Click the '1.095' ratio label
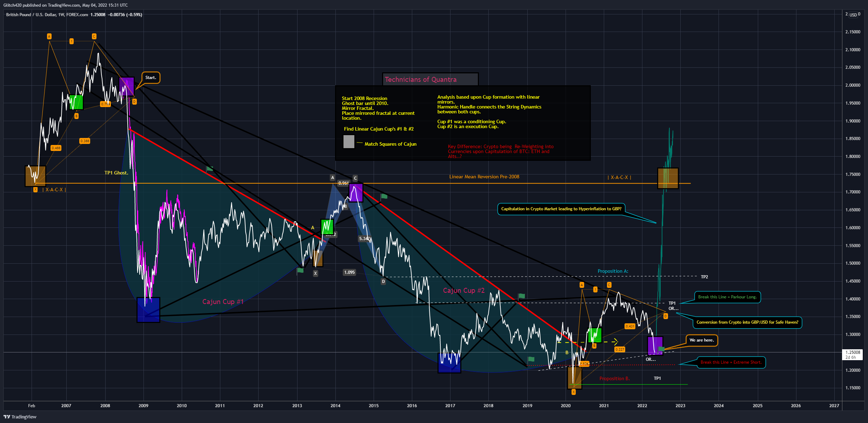This screenshot has width=868, height=423. [x=349, y=272]
